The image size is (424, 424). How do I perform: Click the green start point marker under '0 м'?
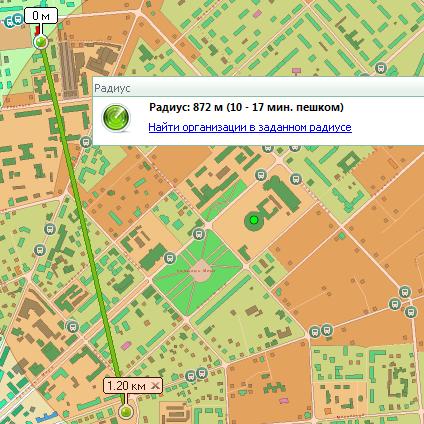point(41,42)
